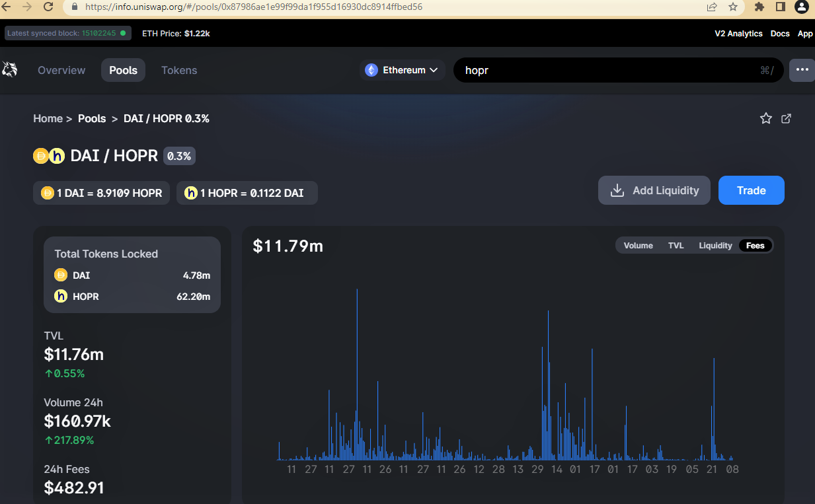Toggle the browser side panel icon
This screenshot has height=504, width=815.
(781, 7)
